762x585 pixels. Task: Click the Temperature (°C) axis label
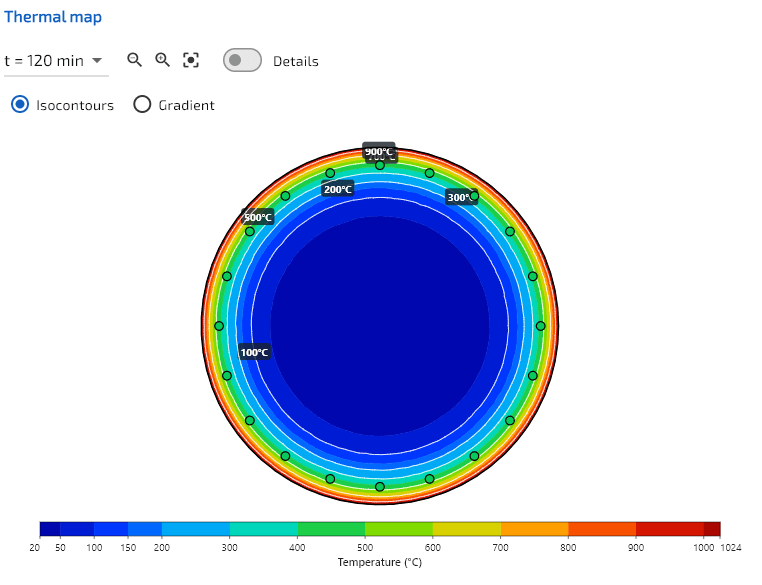coord(380,562)
